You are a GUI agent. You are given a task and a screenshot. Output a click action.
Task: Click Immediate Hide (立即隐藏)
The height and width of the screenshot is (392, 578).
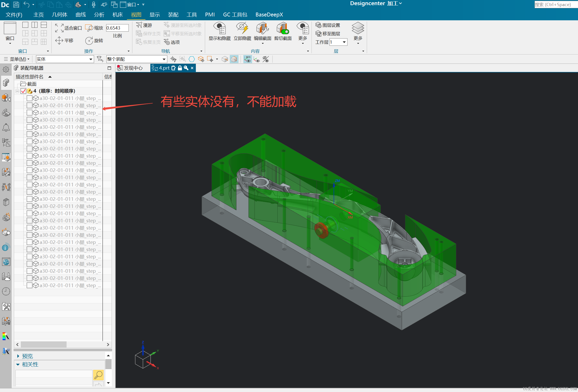coord(242,31)
